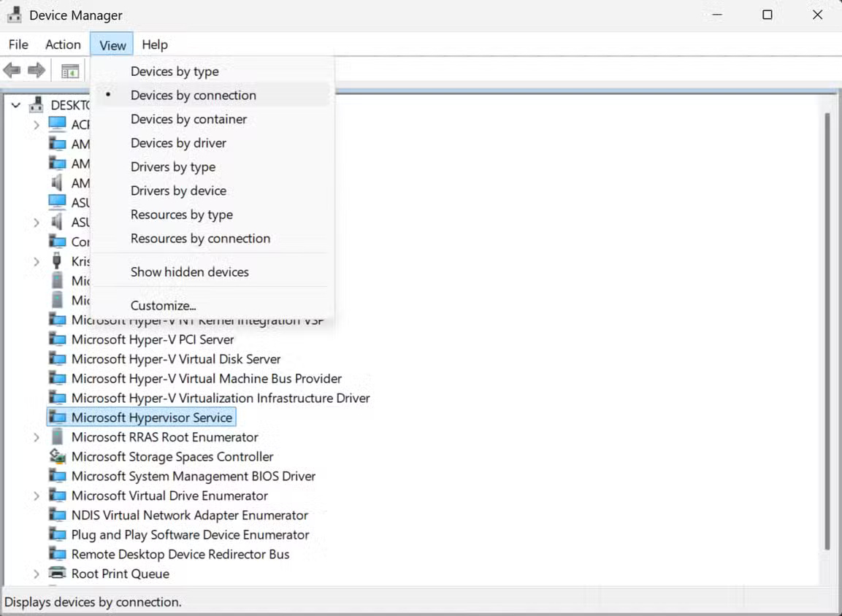Open the Help menu
Viewport: 842px width, 616px height.
click(155, 44)
